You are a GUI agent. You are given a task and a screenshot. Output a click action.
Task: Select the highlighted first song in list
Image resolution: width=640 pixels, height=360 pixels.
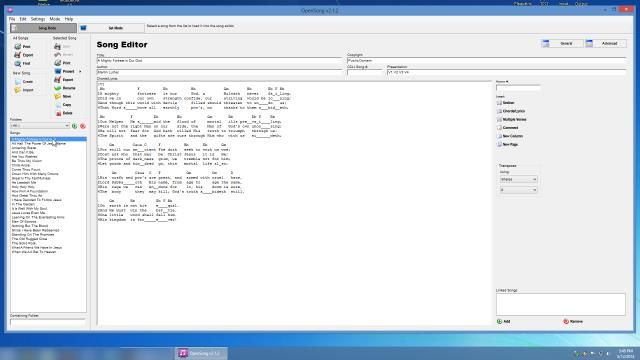pos(48,139)
